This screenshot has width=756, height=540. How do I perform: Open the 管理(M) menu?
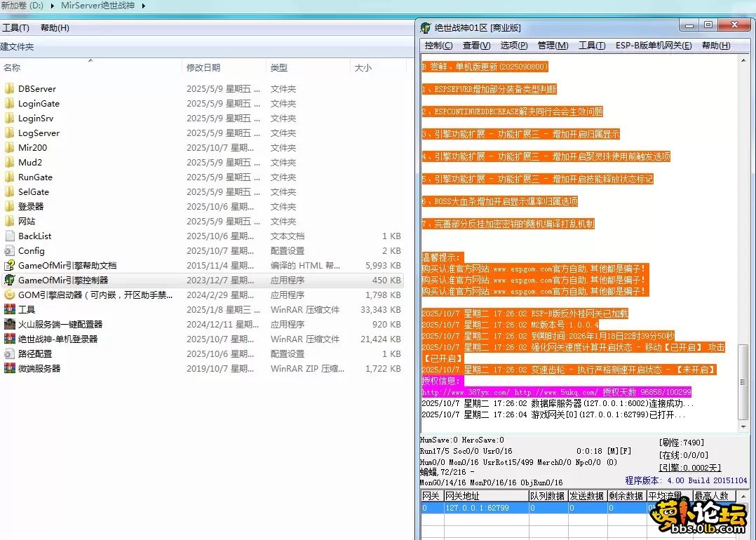tap(553, 46)
